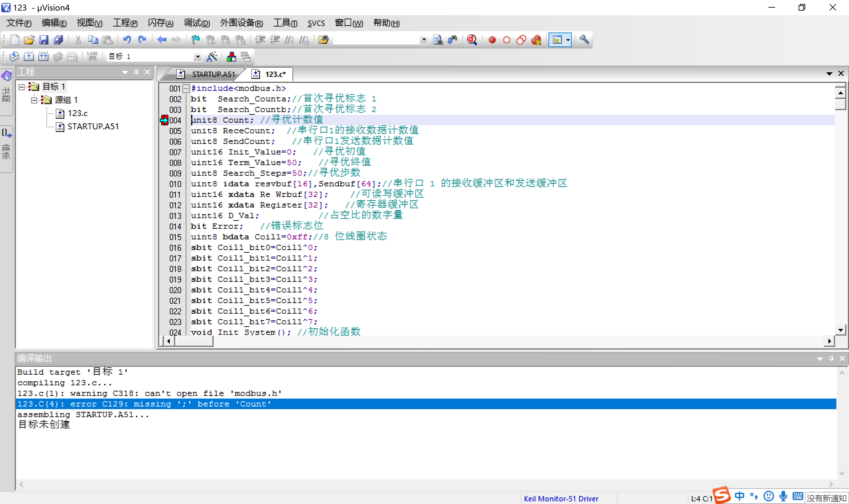Open the 工程 menu
This screenshot has width=849, height=504.
coord(125,23)
